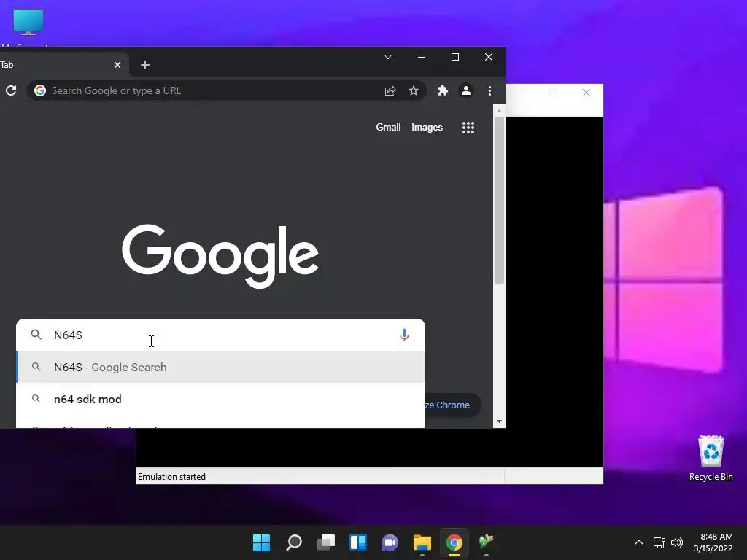
Task: Click the Emulation started status text
Action: (171, 477)
